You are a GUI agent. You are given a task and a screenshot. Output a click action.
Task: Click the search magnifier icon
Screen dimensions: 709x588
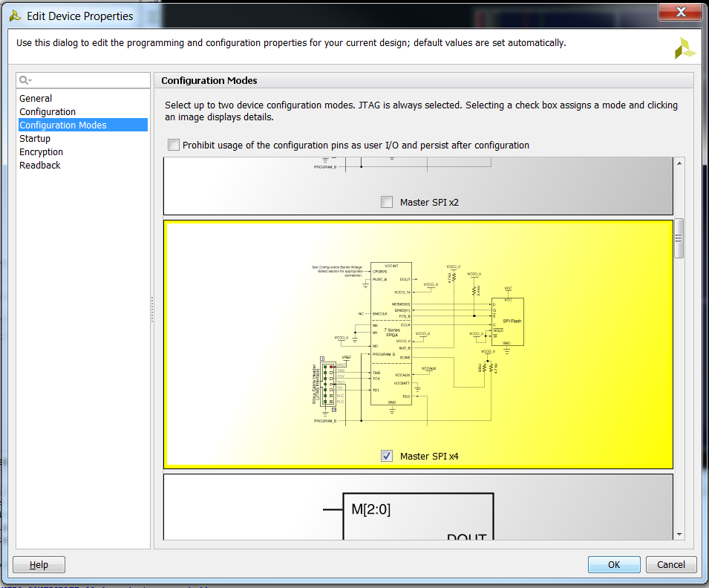[24, 80]
